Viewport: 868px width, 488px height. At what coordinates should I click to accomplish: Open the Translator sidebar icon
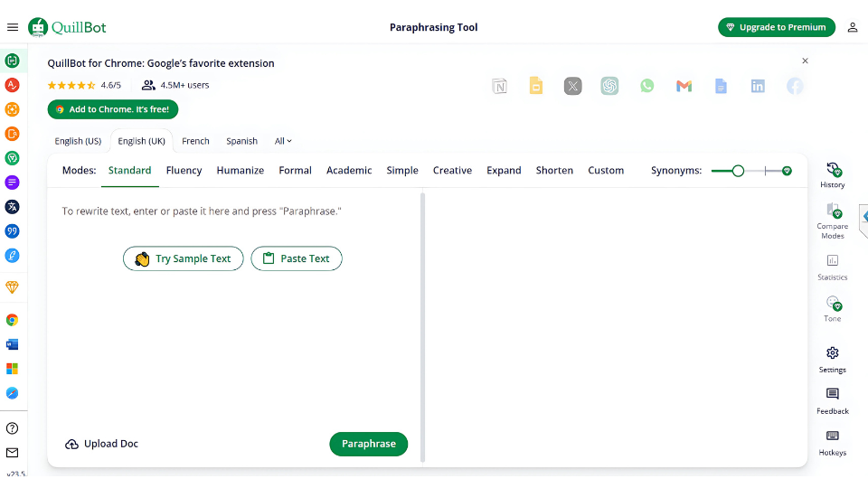click(12, 207)
